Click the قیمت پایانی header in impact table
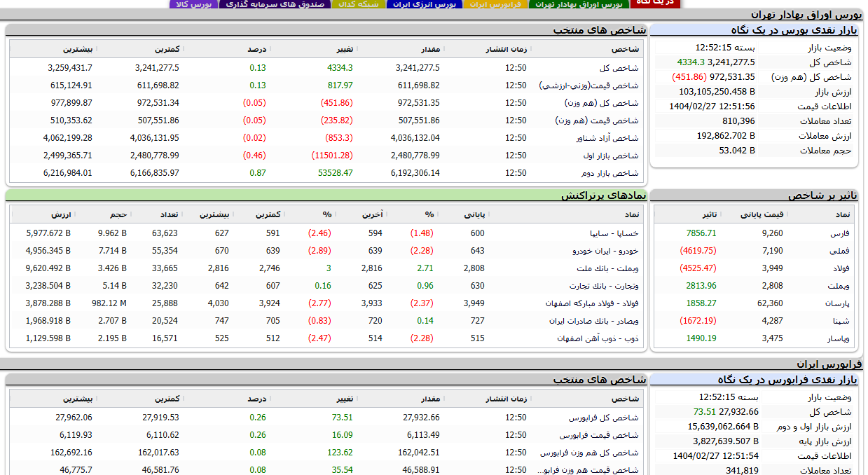 pyautogui.click(x=762, y=214)
